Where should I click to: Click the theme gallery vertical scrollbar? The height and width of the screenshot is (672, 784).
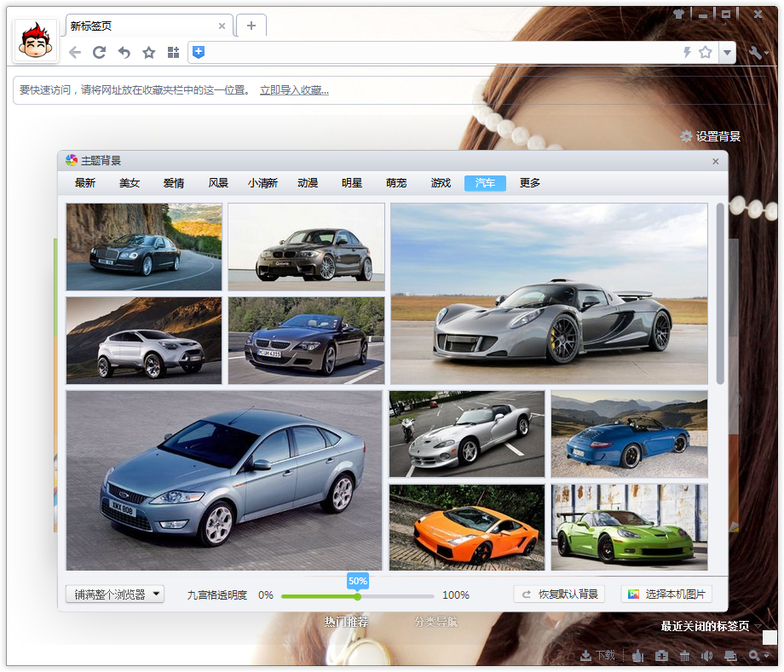720,294
